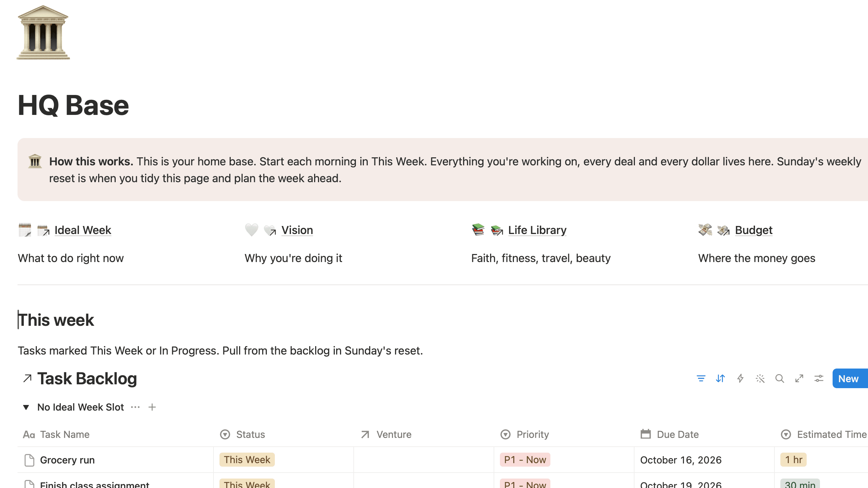This screenshot has height=488, width=868.
Task: Click the small building icon in the callout
Action: 35,161
